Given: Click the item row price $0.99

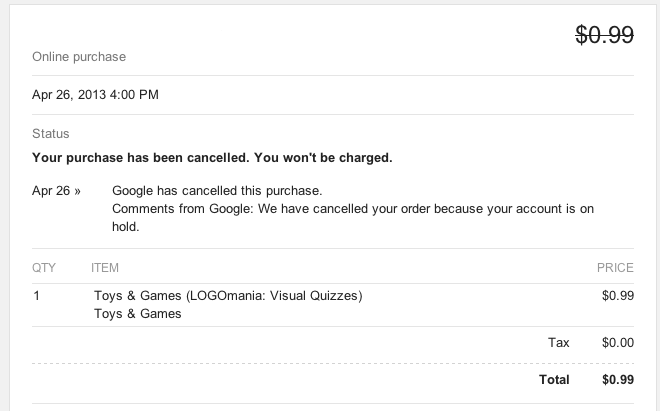Looking at the screenshot, I should pos(617,296).
